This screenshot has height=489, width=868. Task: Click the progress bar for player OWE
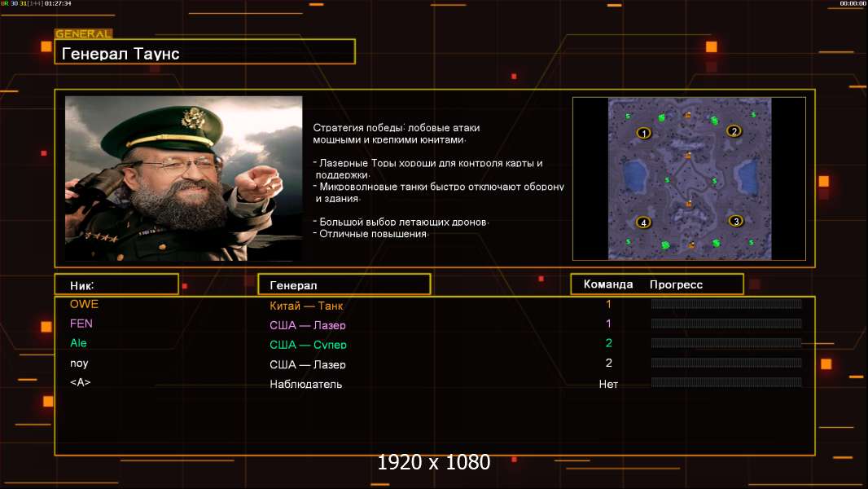726,304
